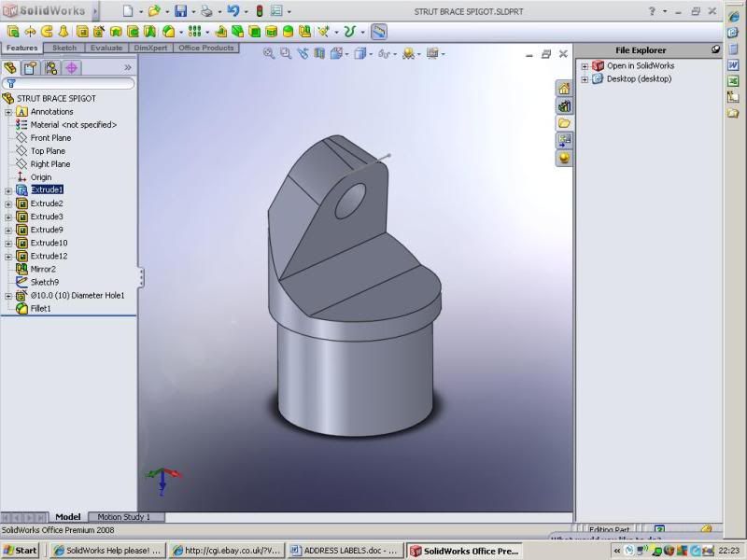Expand the Annotations folder in tree
Screen dimensions: 747x560
pyautogui.click(x=8, y=112)
